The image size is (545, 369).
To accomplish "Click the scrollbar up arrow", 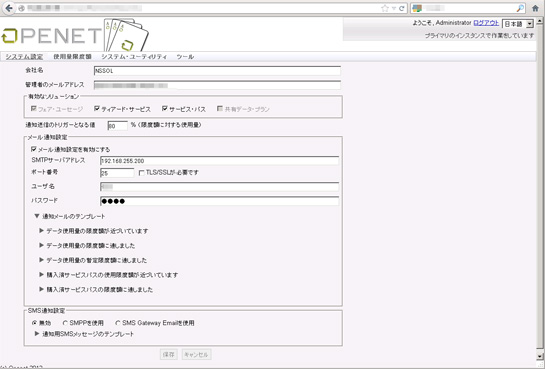I will tap(540, 21).
